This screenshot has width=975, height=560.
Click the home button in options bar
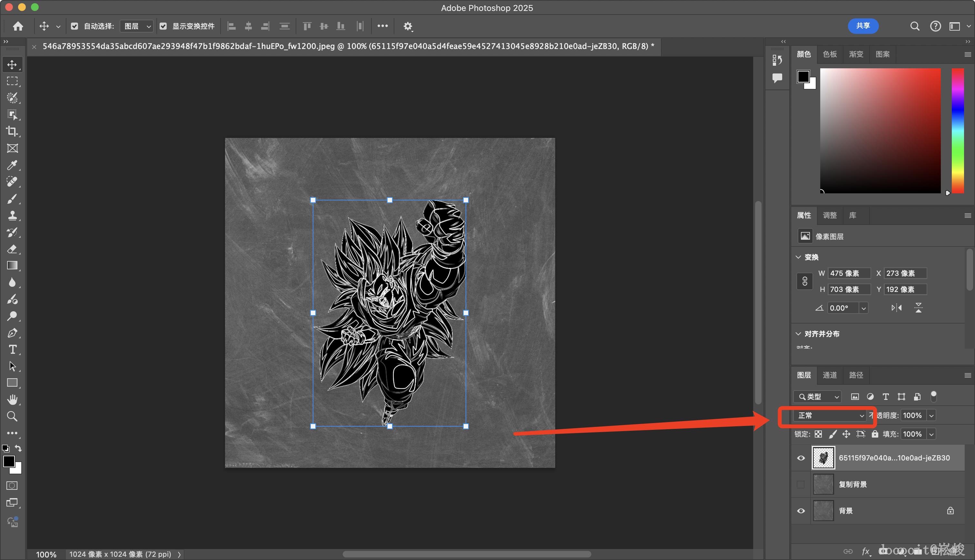tap(18, 26)
